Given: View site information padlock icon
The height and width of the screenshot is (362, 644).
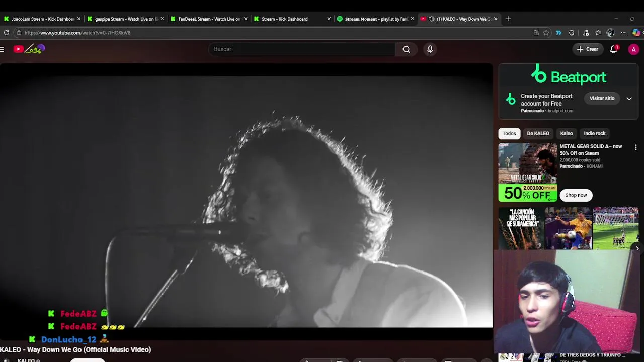Looking at the screenshot, I should pos(19,33).
